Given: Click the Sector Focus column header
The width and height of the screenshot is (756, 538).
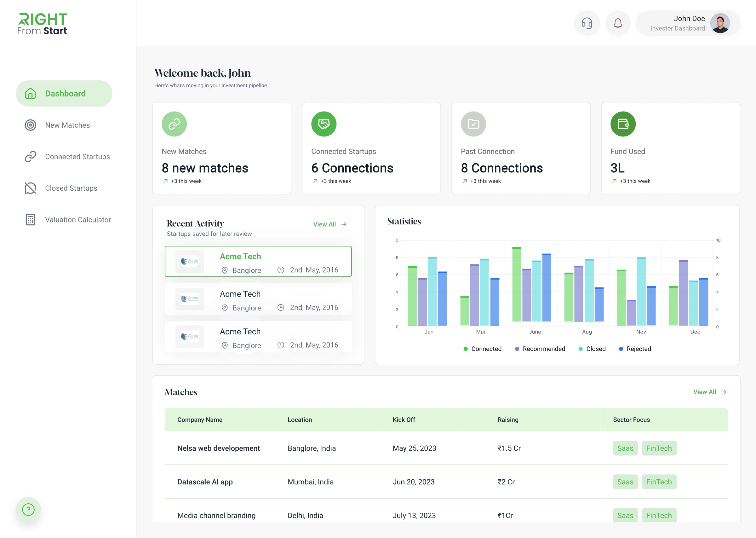Looking at the screenshot, I should coord(632,420).
